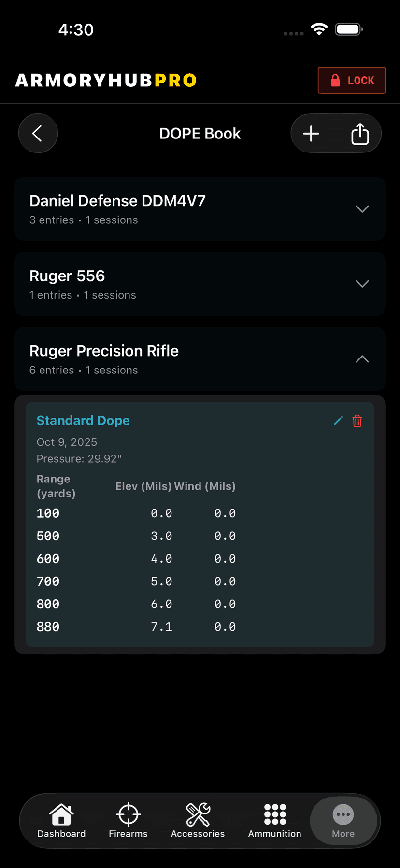This screenshot has height=868, width=400.
Task: Tap the DOPE Book header title
Action: point(200,134)
